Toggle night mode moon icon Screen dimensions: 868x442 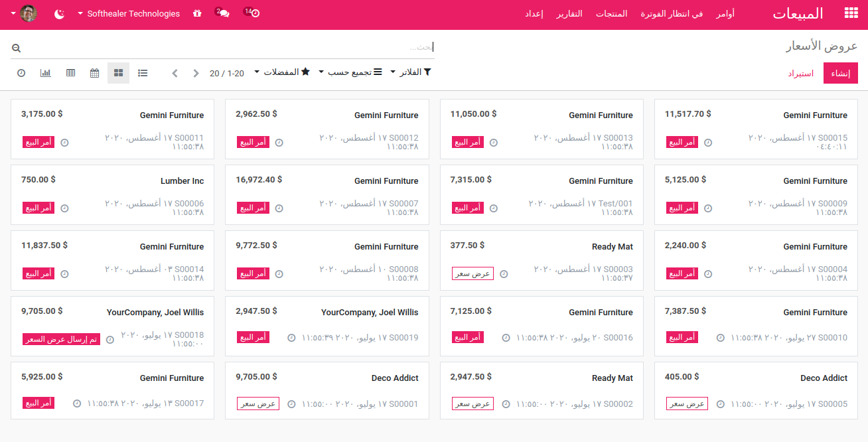click(60, 13)
